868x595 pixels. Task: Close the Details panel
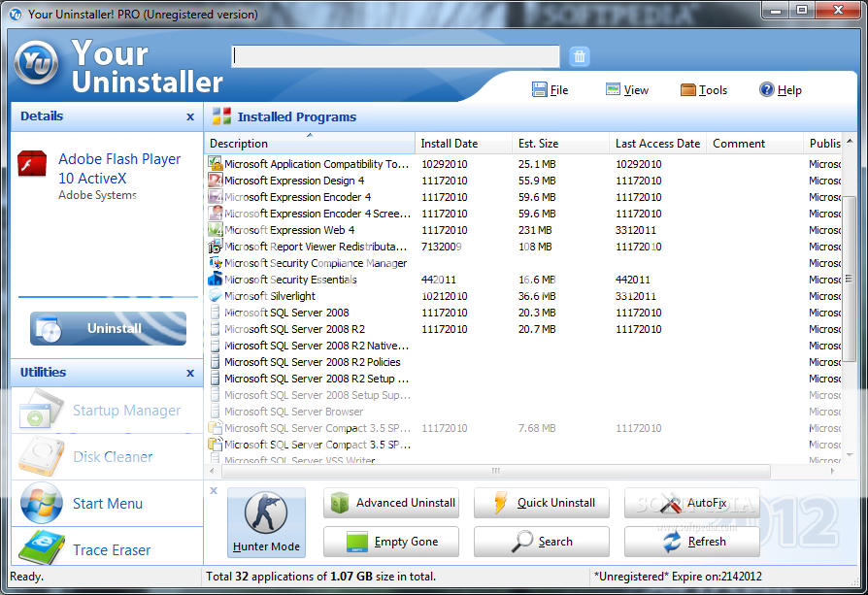(x=190, y=116)
